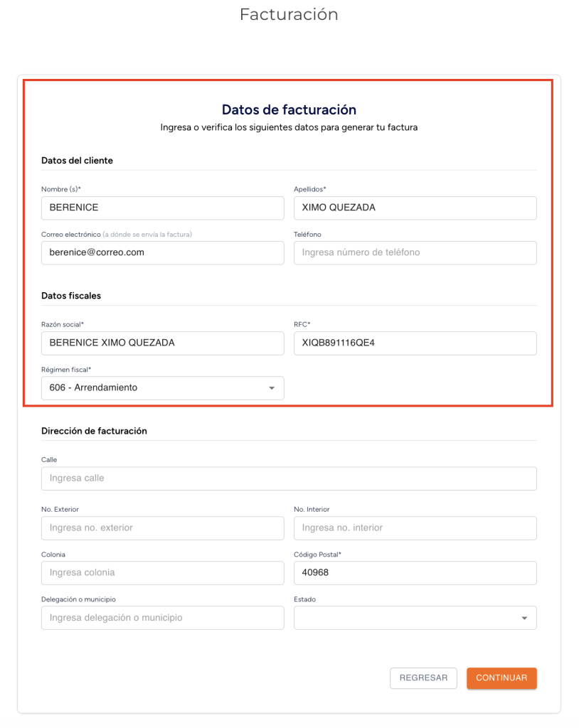Click the Régimen fiscal dropdown arrow

[272, 388]
